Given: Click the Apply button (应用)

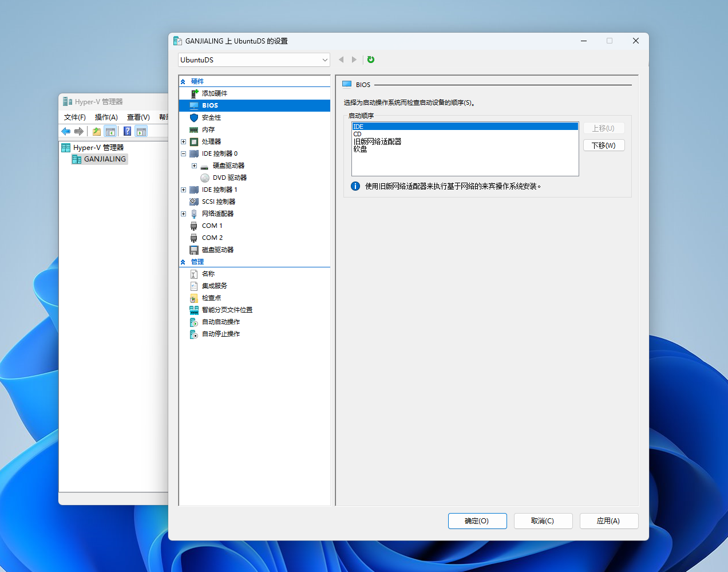Looking at the screenshot, I should pos(609,521).
